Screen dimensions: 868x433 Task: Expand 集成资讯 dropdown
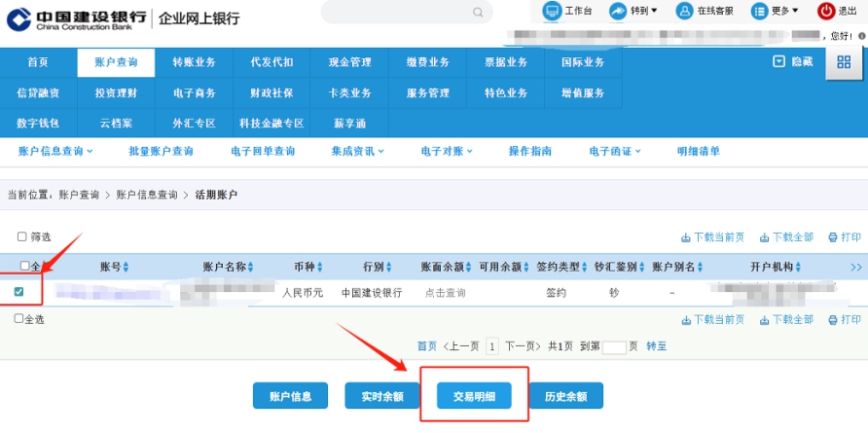[x=380, y=151]
